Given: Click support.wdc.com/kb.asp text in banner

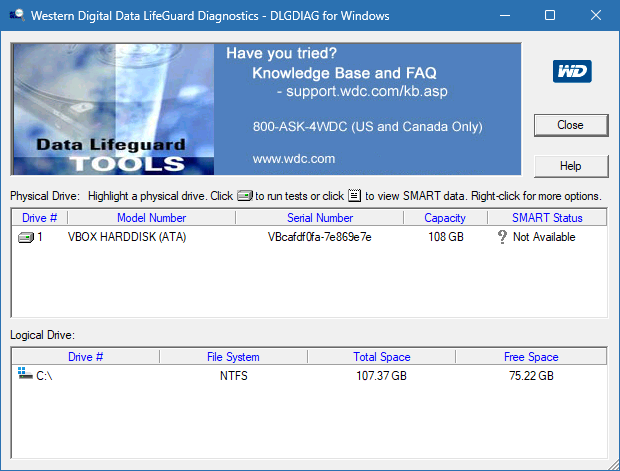Looking at the screenshot, I should (367, 91).
